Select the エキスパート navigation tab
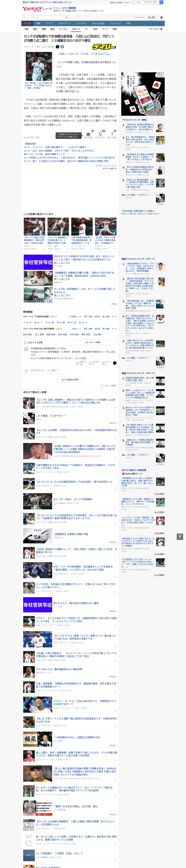Image resolution: width=186 pixels, height=868 pixels. point(64,24)
